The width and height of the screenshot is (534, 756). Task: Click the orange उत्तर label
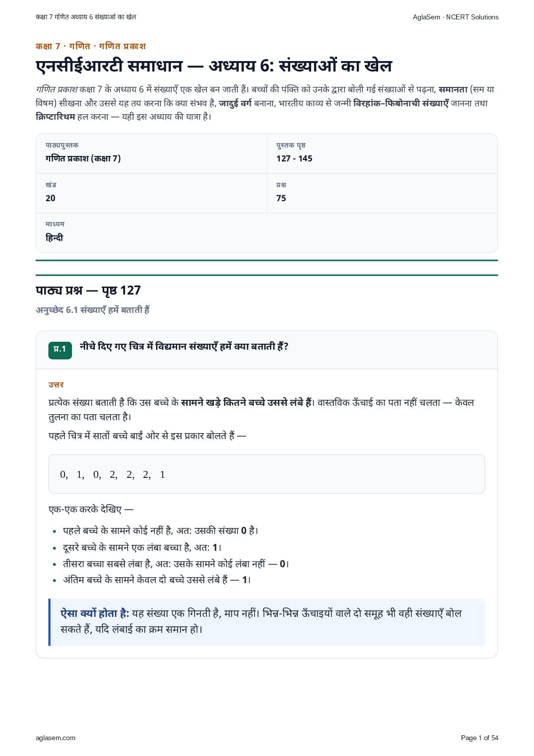pos(56,385)
